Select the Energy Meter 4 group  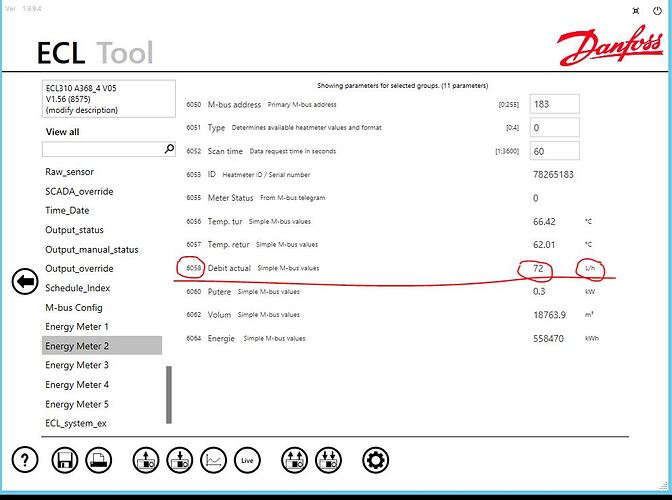pos(77,385)
